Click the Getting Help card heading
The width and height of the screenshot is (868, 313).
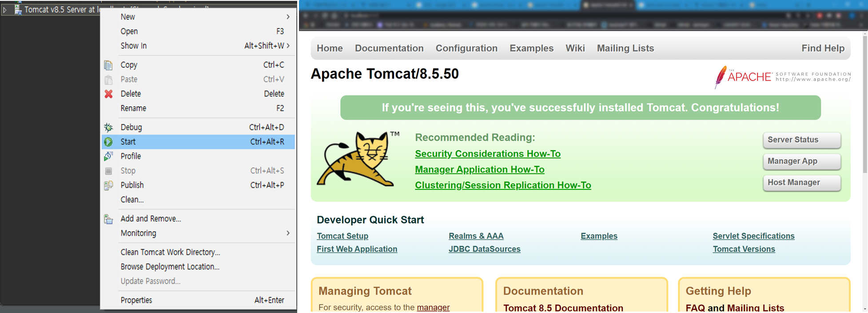tap(718, 291)
